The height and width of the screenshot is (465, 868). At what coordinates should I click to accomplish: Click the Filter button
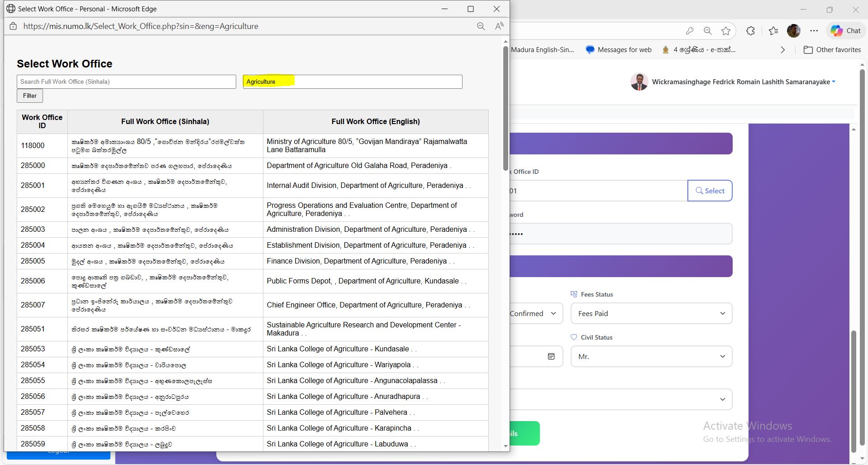(x=30, y=96)
